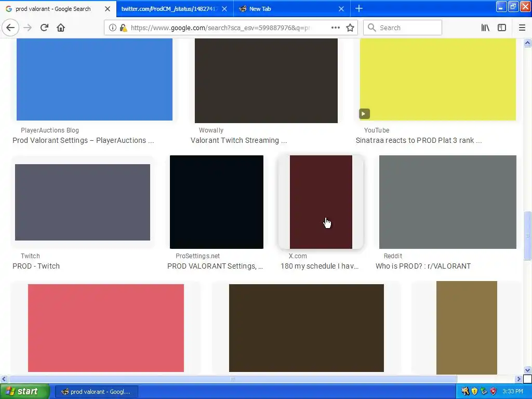Open the Windows Start button
The height and width of the screenshot is (399, 532).
[x=24, y=392]
